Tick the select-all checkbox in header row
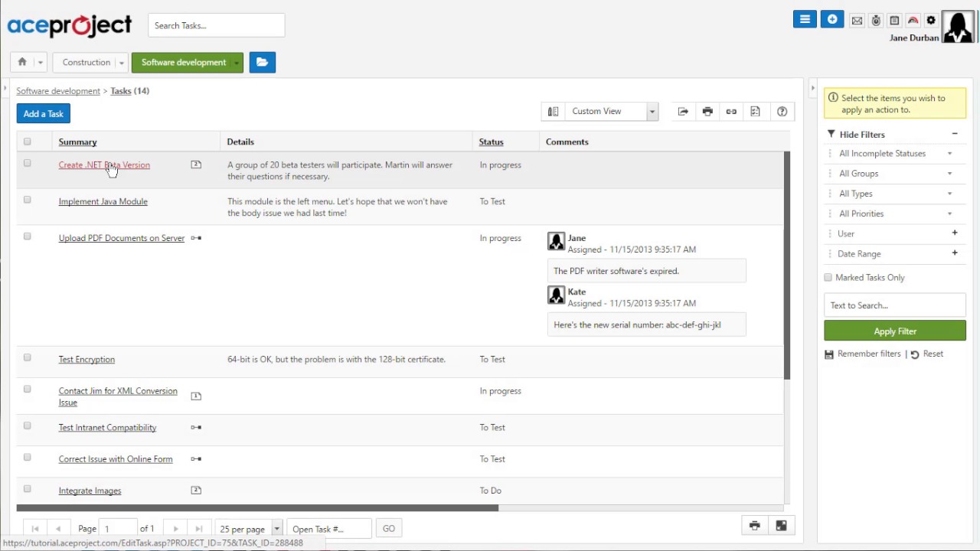This screenshot has width=980, height=551. coord(28,142)
